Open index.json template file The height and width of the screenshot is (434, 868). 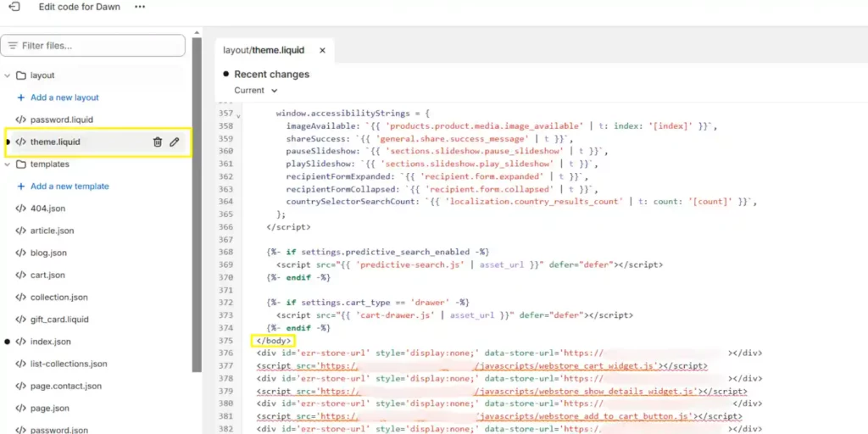[51, 342]
